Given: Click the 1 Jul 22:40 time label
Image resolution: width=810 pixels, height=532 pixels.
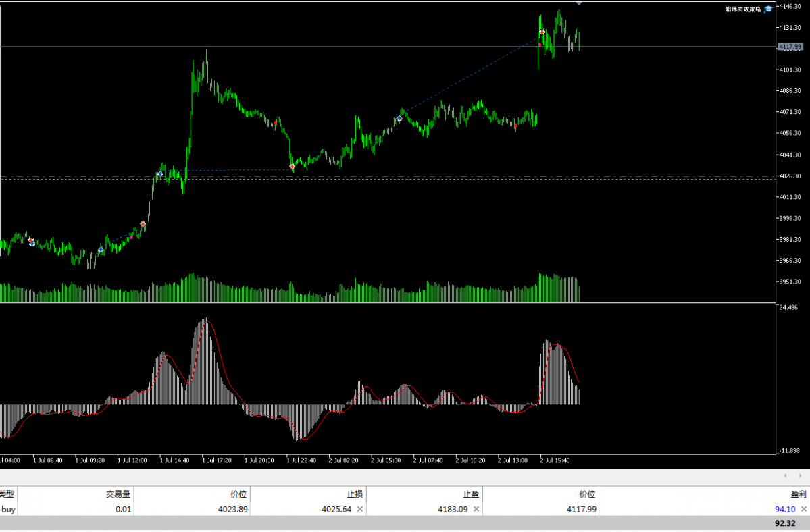Looking at the screenshot, I should point(301,460).
